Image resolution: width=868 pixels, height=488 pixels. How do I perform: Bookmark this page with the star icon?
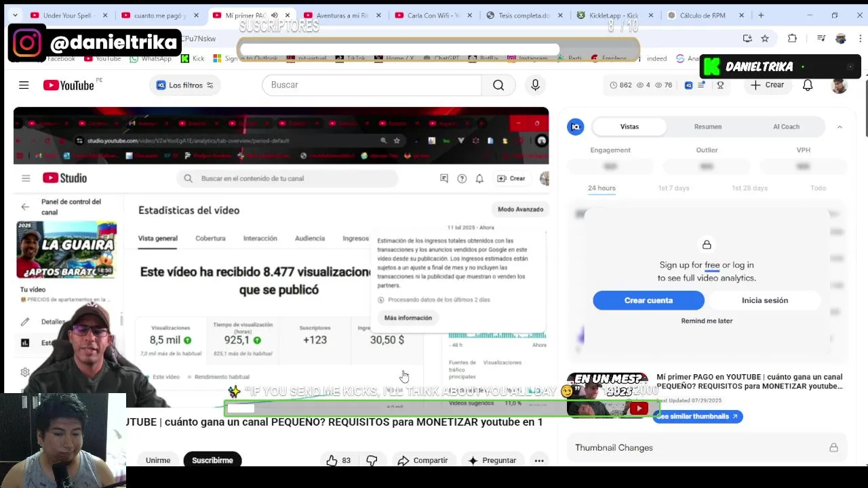[x=765, y=39]
